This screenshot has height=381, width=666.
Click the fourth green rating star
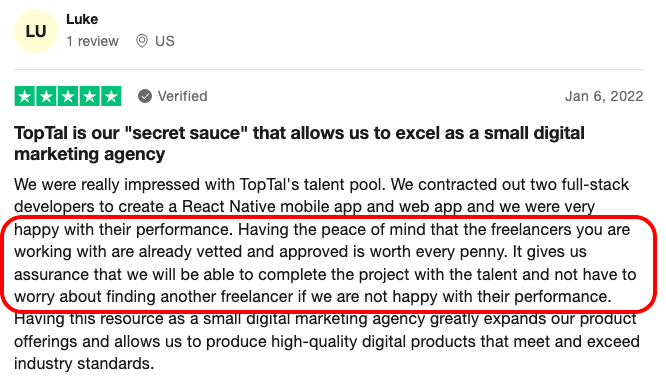90,96
